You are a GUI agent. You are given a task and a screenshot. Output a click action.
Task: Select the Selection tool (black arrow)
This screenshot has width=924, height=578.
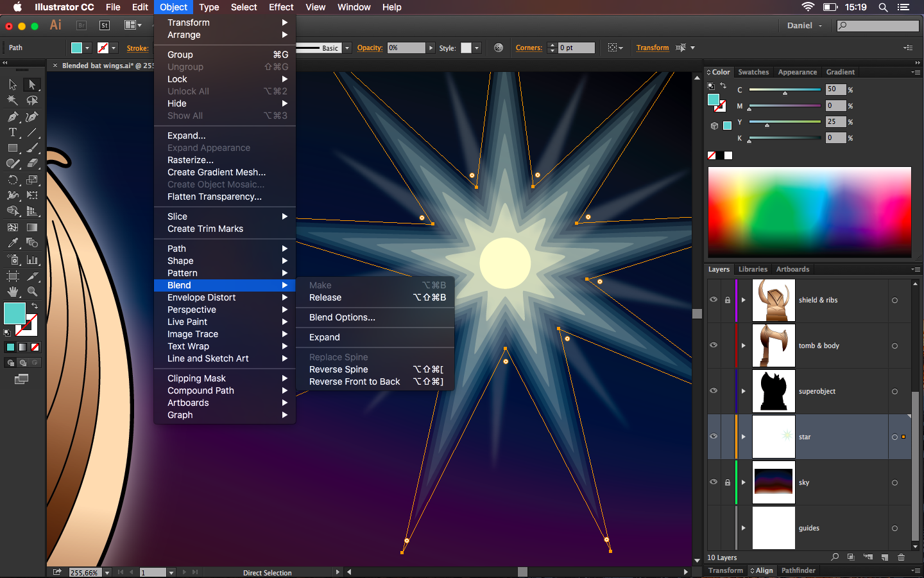tap(13, 85)
